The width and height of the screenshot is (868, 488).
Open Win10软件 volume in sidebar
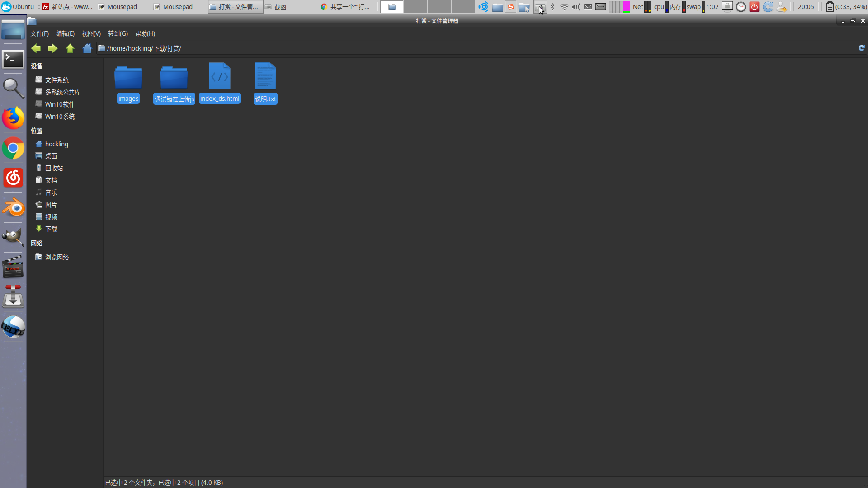(x=60, y=104)
